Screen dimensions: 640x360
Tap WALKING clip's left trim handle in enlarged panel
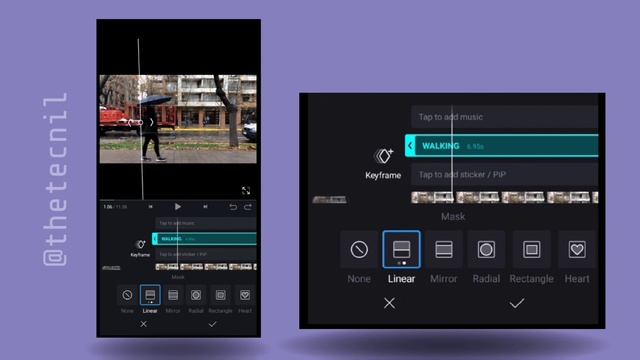click(x=410, y=146)
